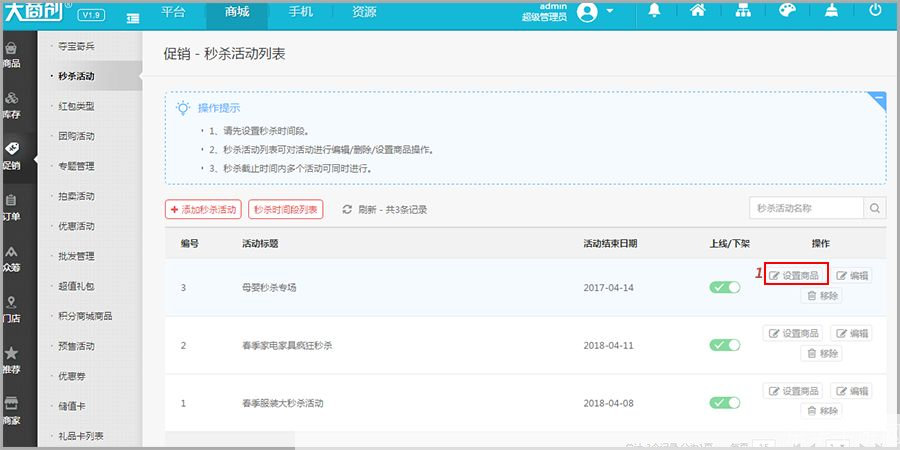Image resolution: width=900 pixels, height=450 pixels.
Task: Select 批发管理 in the submenu
Action: [x=76, y=256]
